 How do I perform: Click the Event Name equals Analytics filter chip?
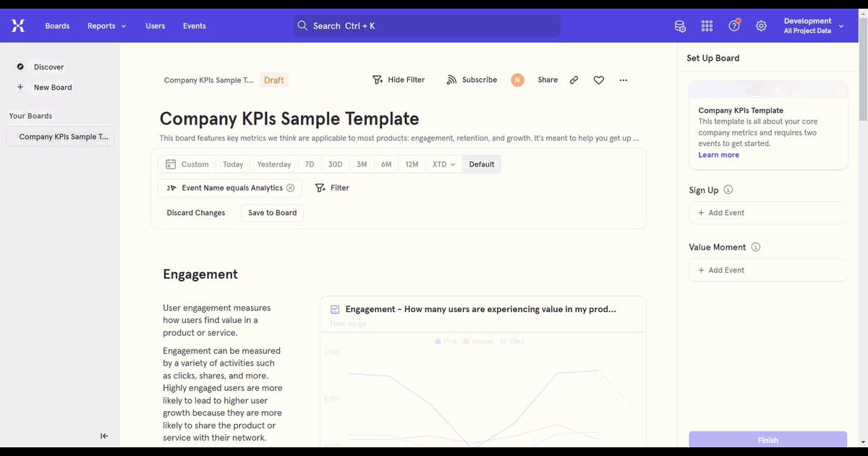tap(230, 187)
